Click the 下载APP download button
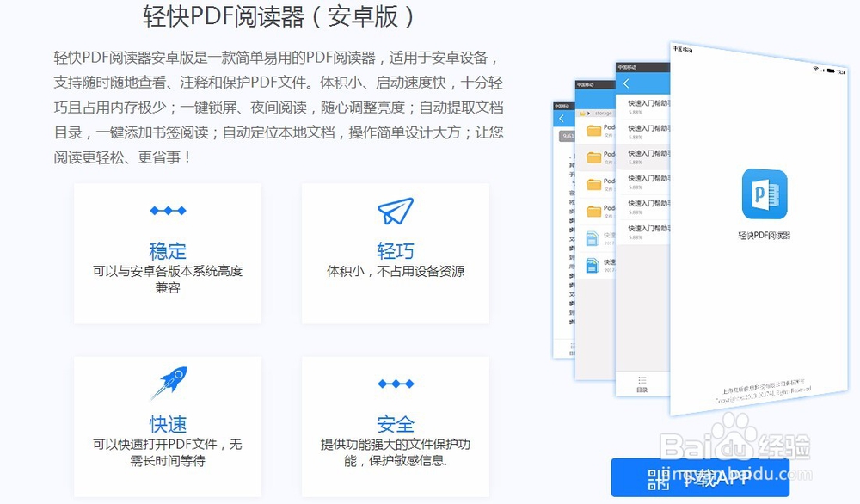Viewport: 860px width, 504px height. click(x=700, y=477)
